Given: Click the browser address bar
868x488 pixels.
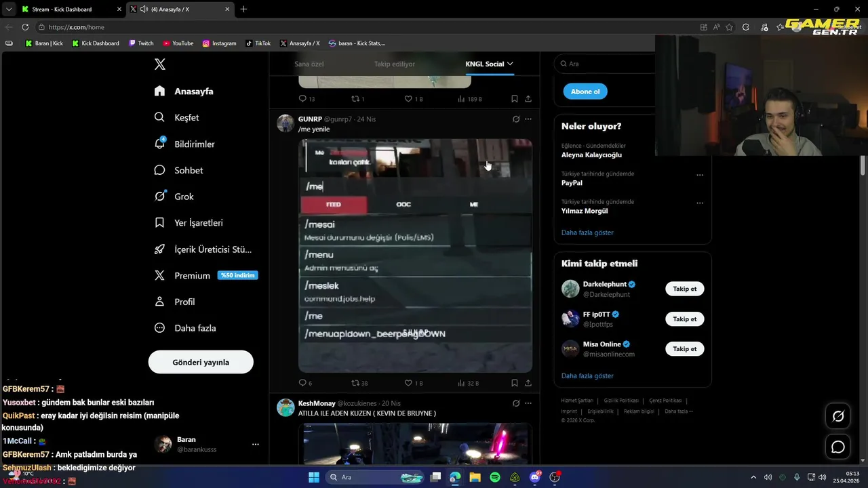Looking at the screenshot, I should click(366, 27).
